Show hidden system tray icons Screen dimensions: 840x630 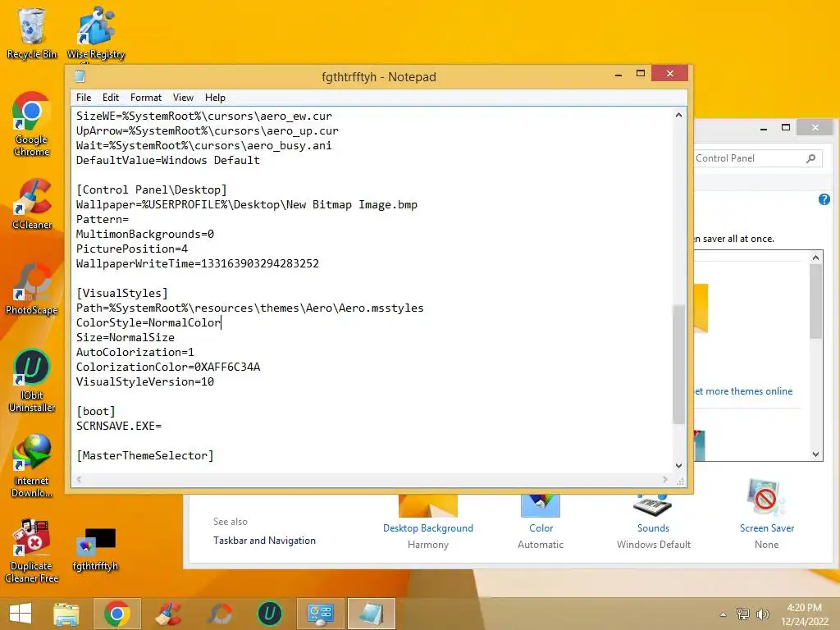pyautogui.click(x=723, y=614)
